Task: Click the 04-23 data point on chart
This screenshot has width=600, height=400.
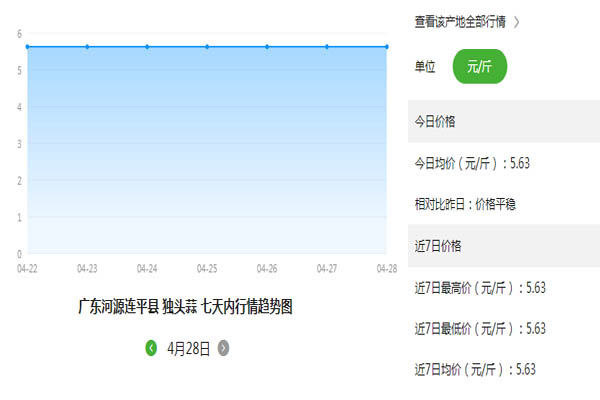Action: click(88, 46)
